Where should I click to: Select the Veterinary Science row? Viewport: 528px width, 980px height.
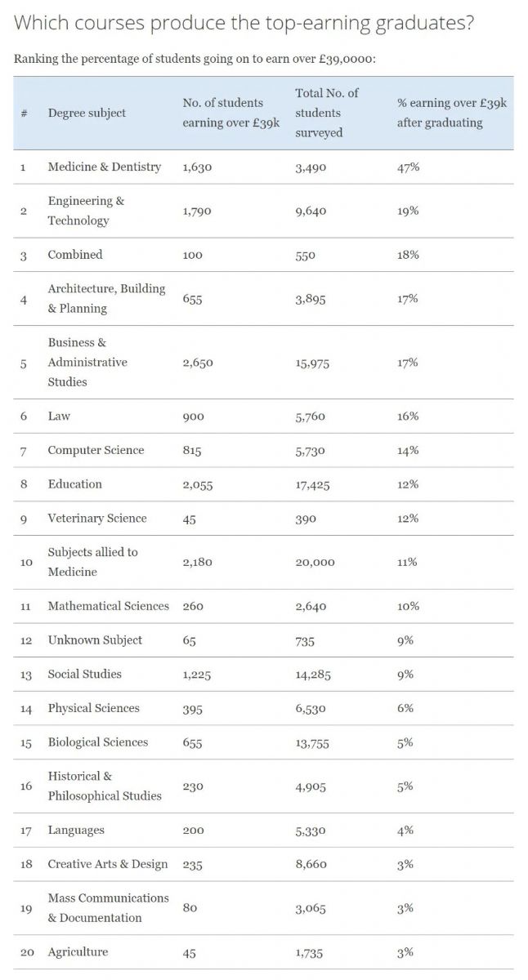(263, 519)
